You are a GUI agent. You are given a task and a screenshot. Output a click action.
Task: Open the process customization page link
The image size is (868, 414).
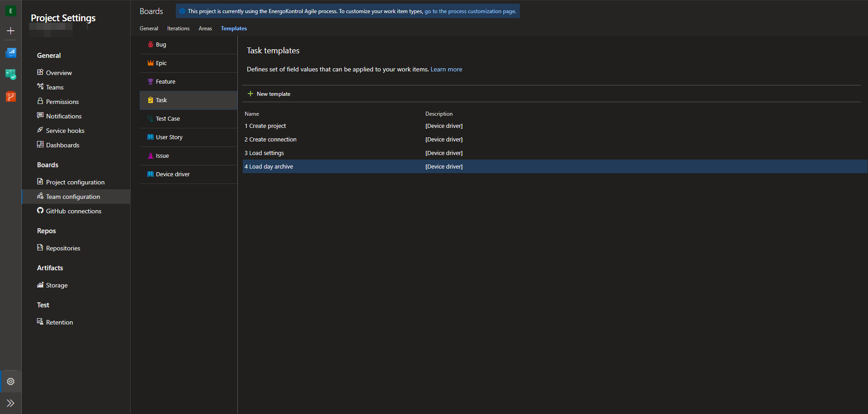coord(470,11)
